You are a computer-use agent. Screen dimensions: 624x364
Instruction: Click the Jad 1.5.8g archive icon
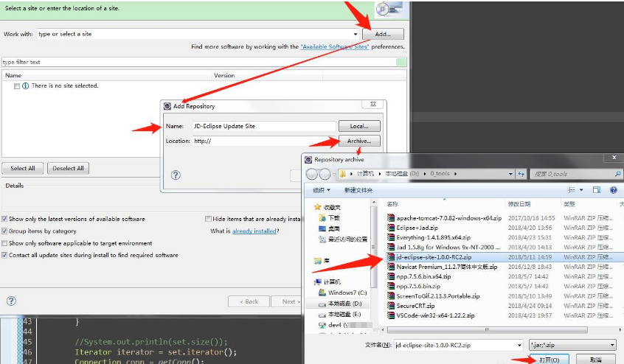click(391, 247)
